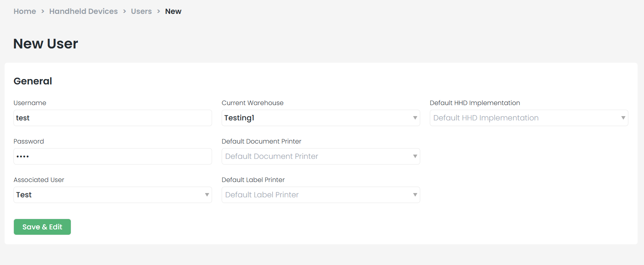
Task: Click the Associated User dropdown arrow
Action: (x=207, y=195)
